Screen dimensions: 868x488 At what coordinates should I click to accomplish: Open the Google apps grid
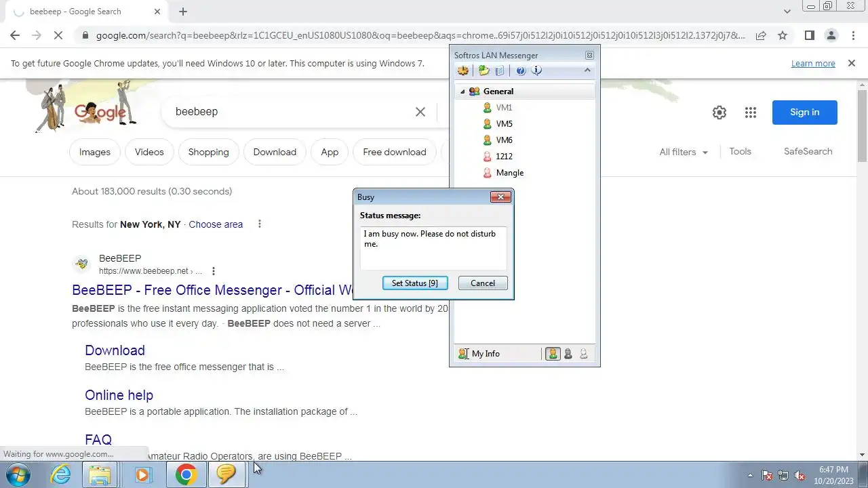click(750, 113)
